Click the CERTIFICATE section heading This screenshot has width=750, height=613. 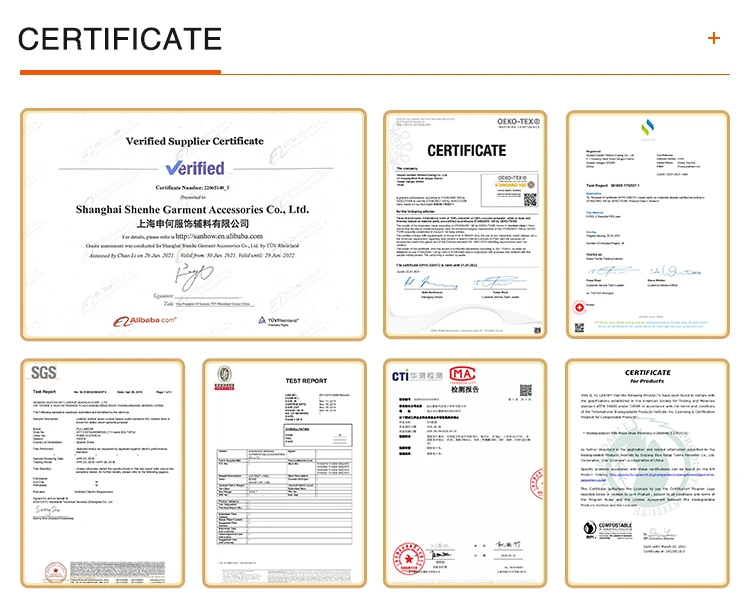pyautogui.click(x=120, y=39)
